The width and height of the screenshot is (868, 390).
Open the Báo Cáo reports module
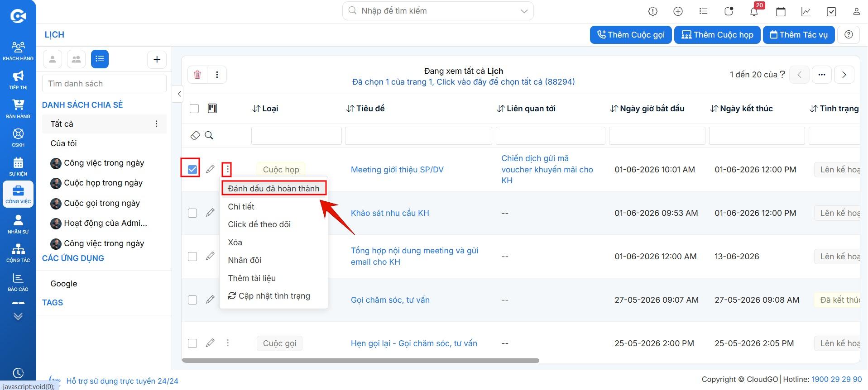(18, 282)
